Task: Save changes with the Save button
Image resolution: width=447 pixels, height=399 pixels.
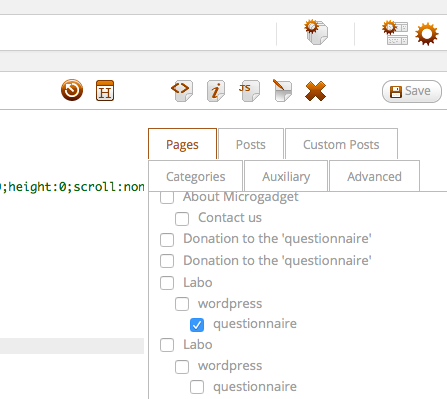Action: click(x=412, y=91)
